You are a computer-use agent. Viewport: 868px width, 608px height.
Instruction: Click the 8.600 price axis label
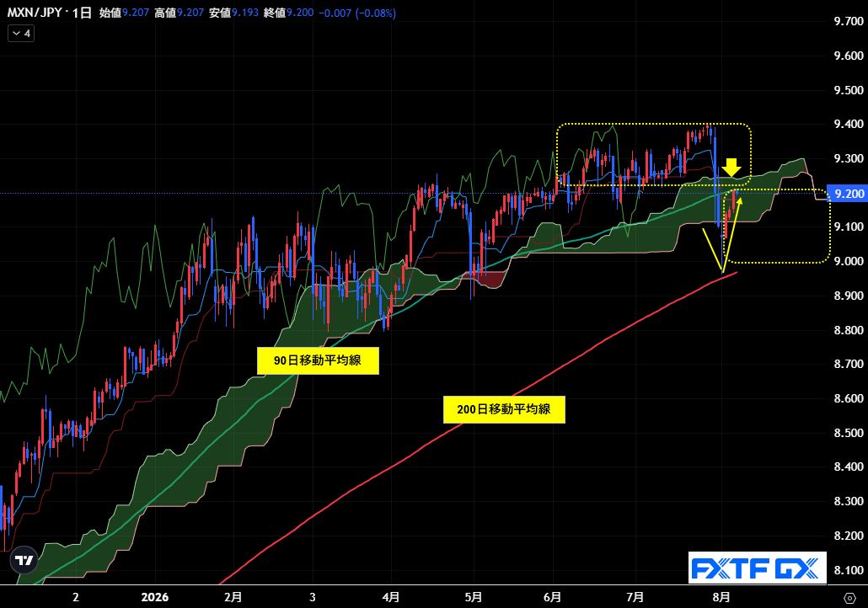(849, 398)
